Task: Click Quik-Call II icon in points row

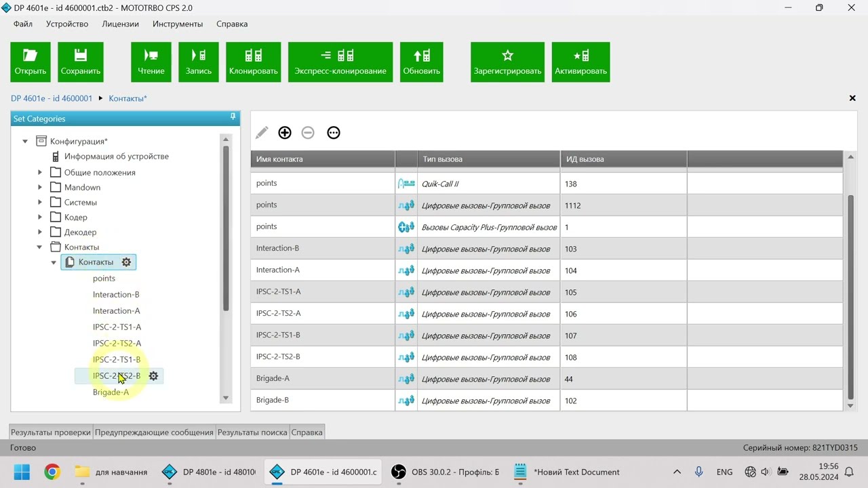Action: [x=406, y=184]
